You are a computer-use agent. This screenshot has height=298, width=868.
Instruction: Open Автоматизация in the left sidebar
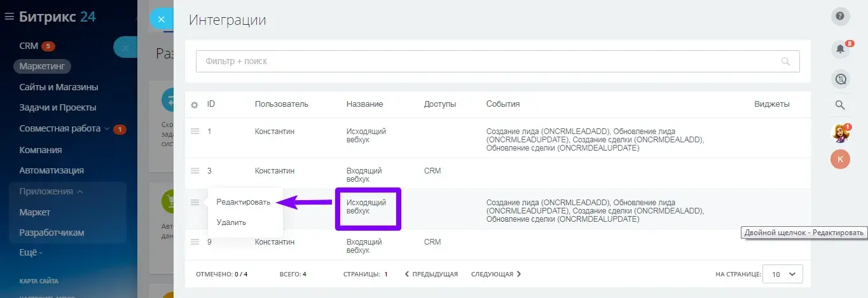click(x=52, y=170)
